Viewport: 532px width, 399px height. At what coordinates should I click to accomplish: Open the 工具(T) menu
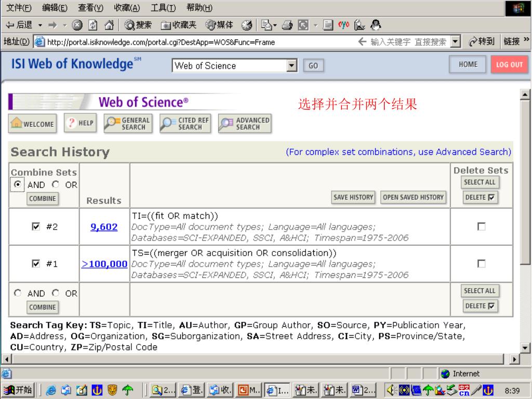163,7
